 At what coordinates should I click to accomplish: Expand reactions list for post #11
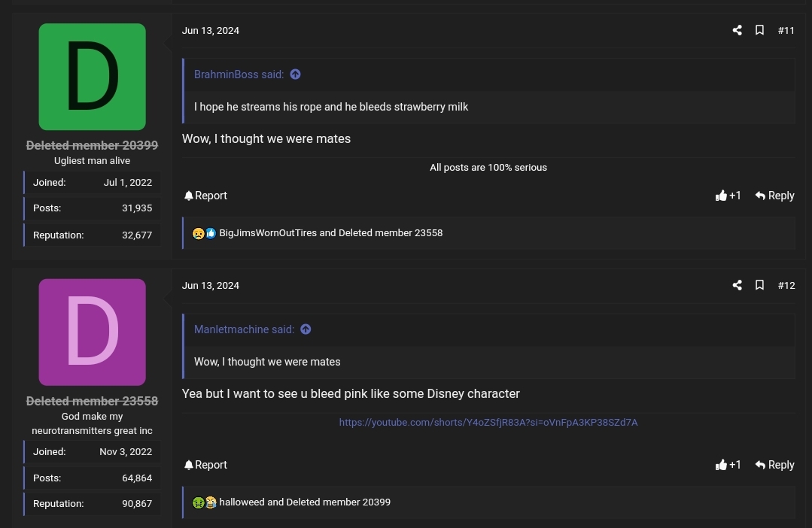click(331, 233)
